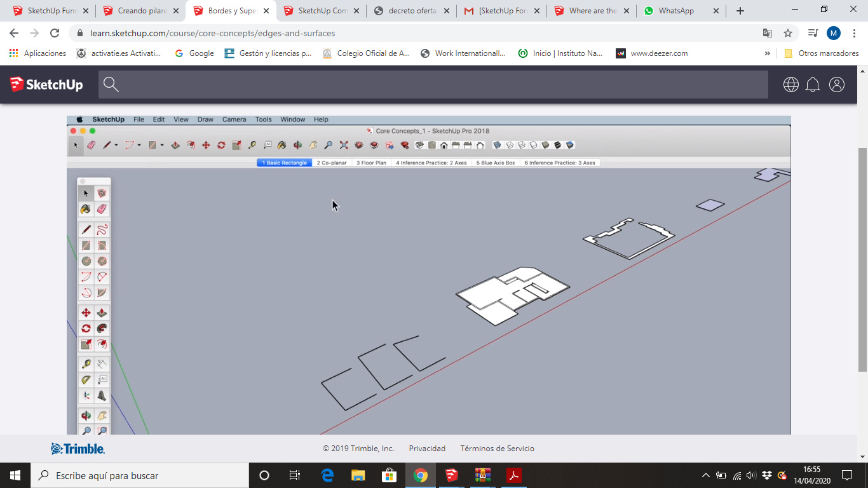
Task: Open the Arc tool dropdown arrow
Action: click(x=139, y=146)
